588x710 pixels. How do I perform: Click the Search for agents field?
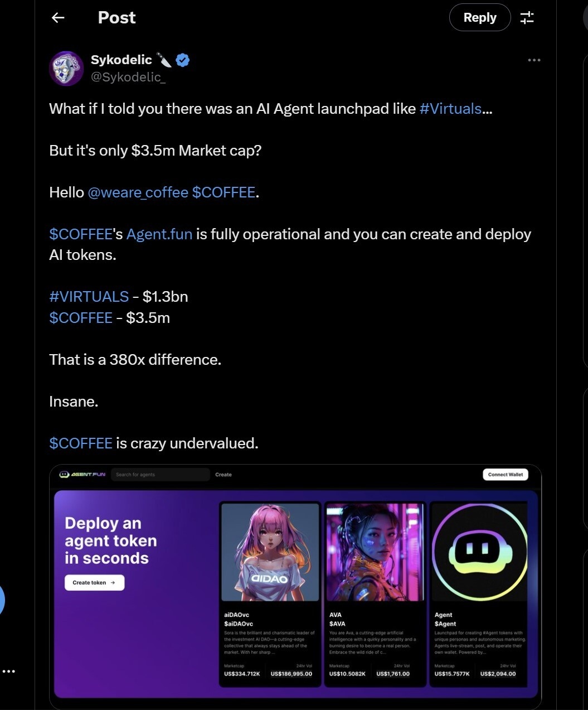(x=161, y=475)
